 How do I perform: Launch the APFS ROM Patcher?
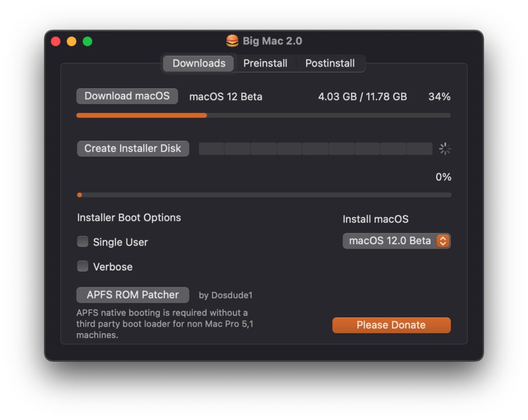[133, 295]
